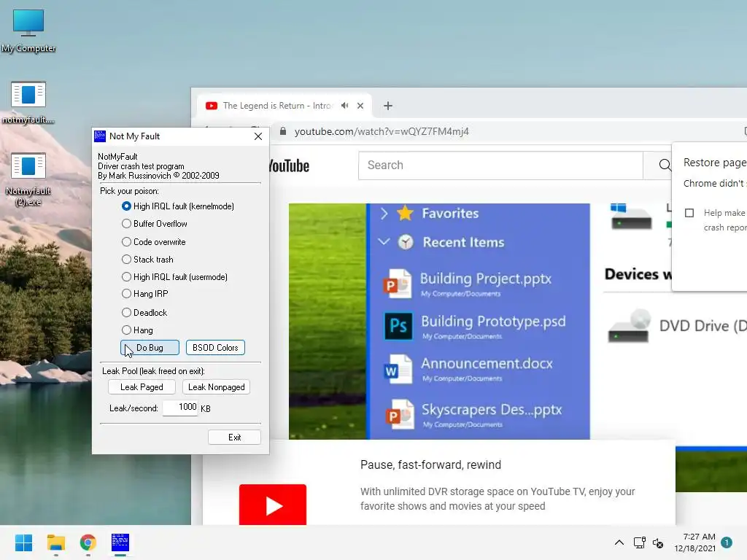This screenshot has height=560, width=747.
Task: Click the YouTube search magnifier button
Action: pyautogui.click(x=664, y=166)
